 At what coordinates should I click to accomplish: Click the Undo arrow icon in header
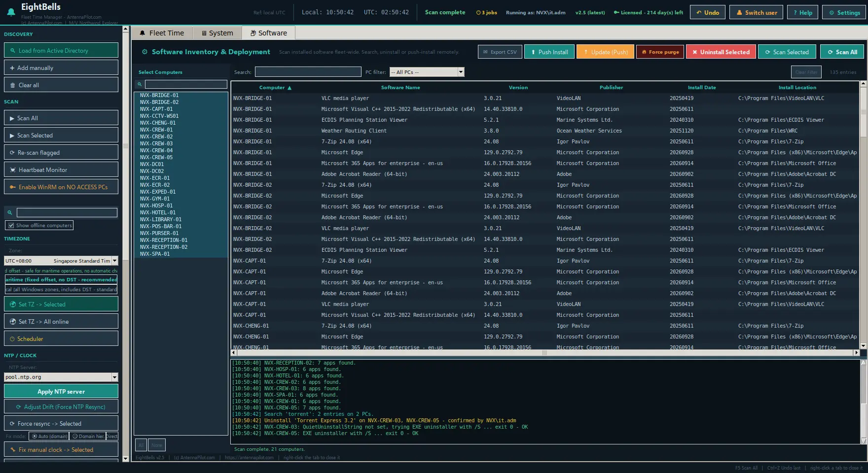699,13
